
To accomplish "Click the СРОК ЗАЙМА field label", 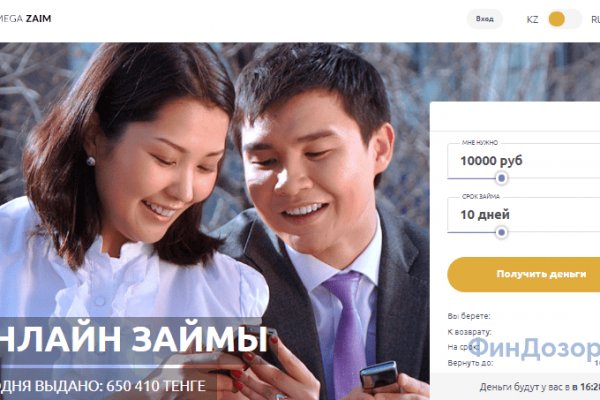I will click(x=481, y=197).
